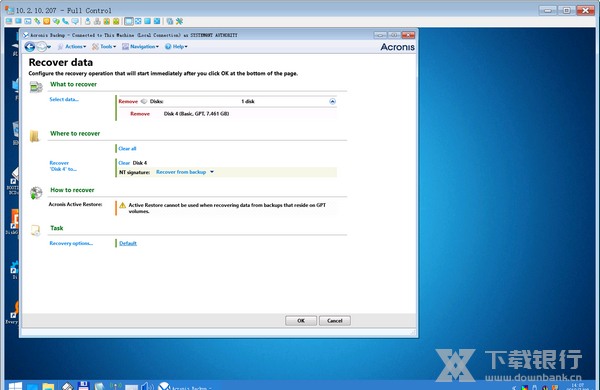
Task: Open the NT signature Recover from backup dropdown
Action: coord(185,172)
